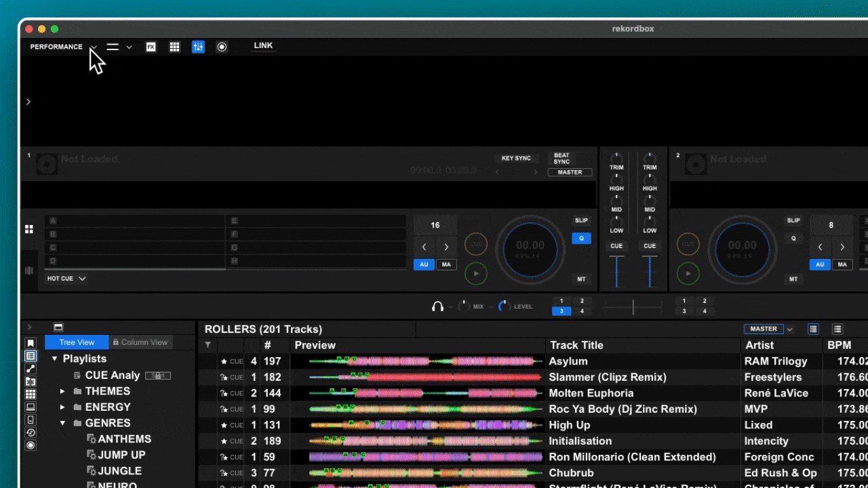Screen dimensions: 868x488
Task: Click the LINK button
Action: (263, 46)
